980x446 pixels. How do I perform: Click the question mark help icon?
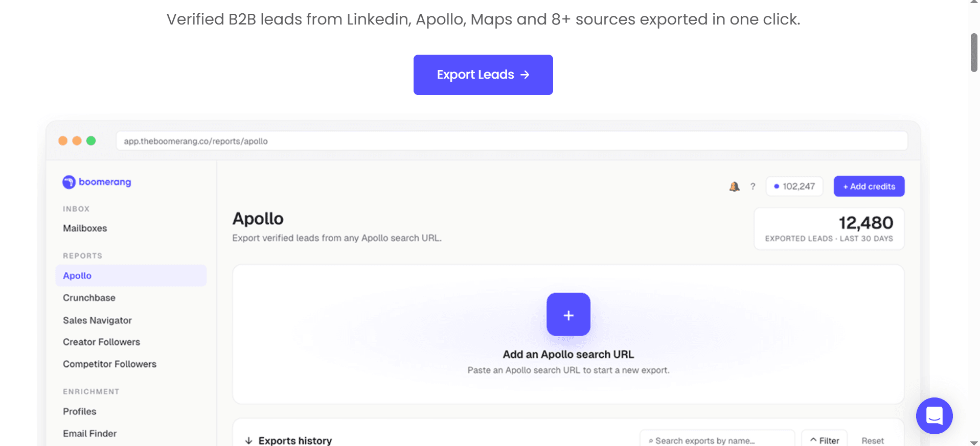tap(753, 186)
